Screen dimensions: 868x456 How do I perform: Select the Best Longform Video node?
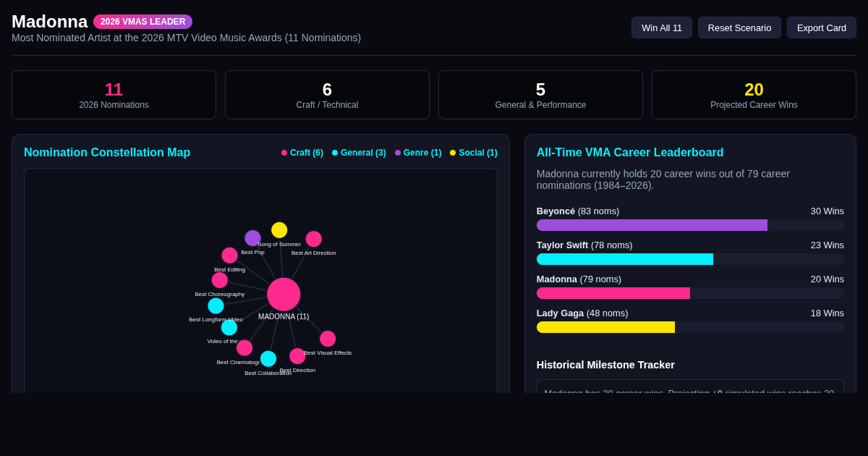pos(216,305)
